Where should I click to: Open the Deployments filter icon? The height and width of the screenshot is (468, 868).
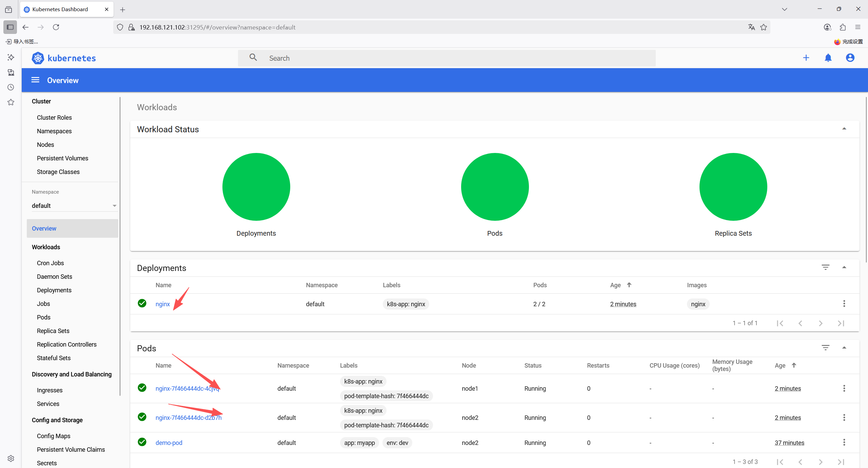coord(825,268)
